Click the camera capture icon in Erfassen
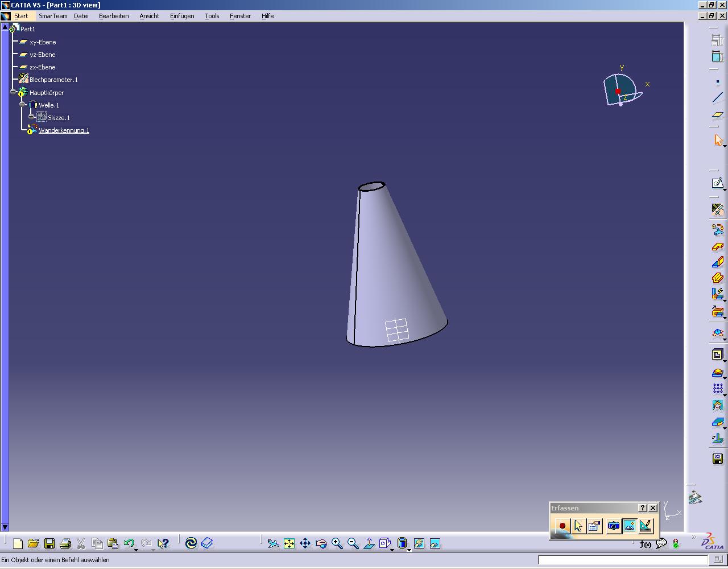 coord(613,526)
